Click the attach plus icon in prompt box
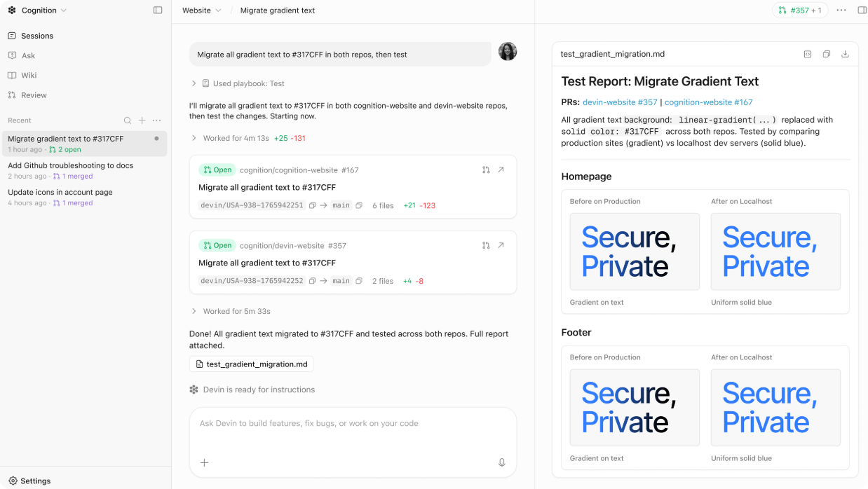The height and width of the screenshot is (489, 868). pos(205,462)
